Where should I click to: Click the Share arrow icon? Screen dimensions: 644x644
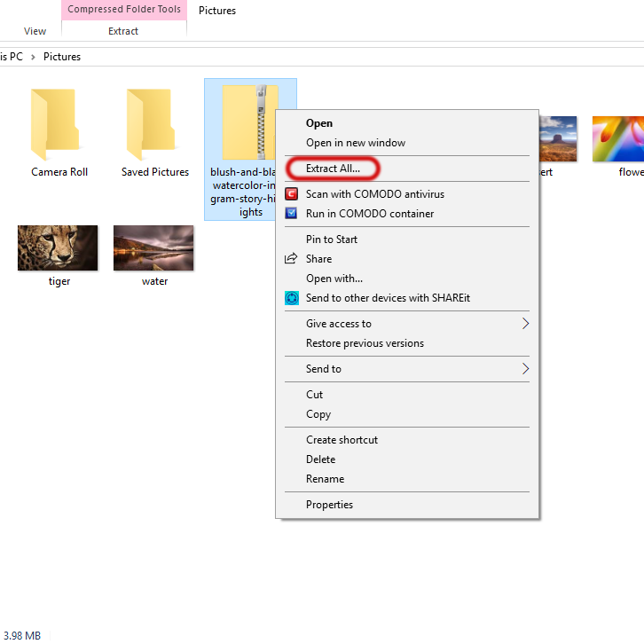click(291, 258)
